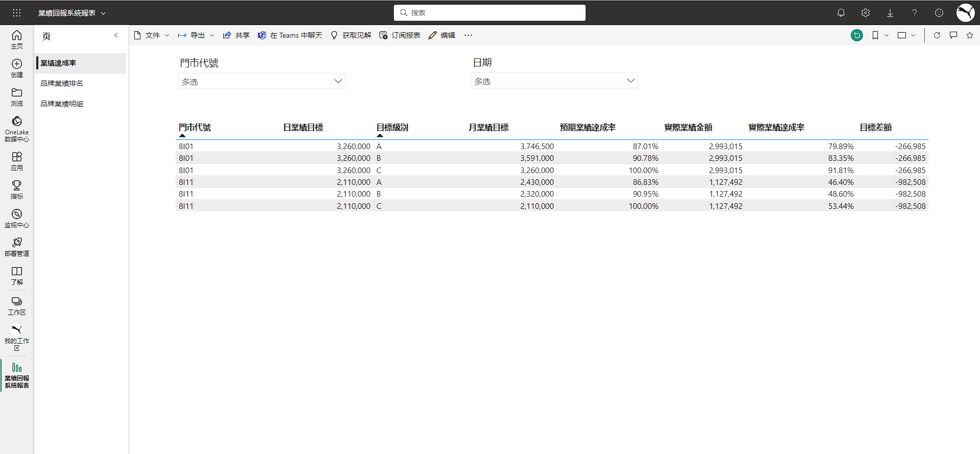The image size is (980, 454).
Task: Open 导出 export menu
Action: point(196,35)
